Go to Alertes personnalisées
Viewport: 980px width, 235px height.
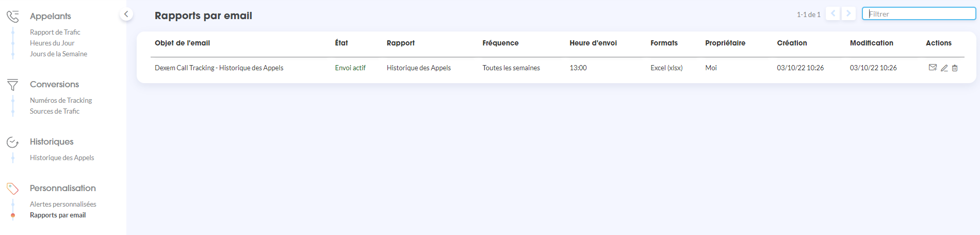coord(63,204)
